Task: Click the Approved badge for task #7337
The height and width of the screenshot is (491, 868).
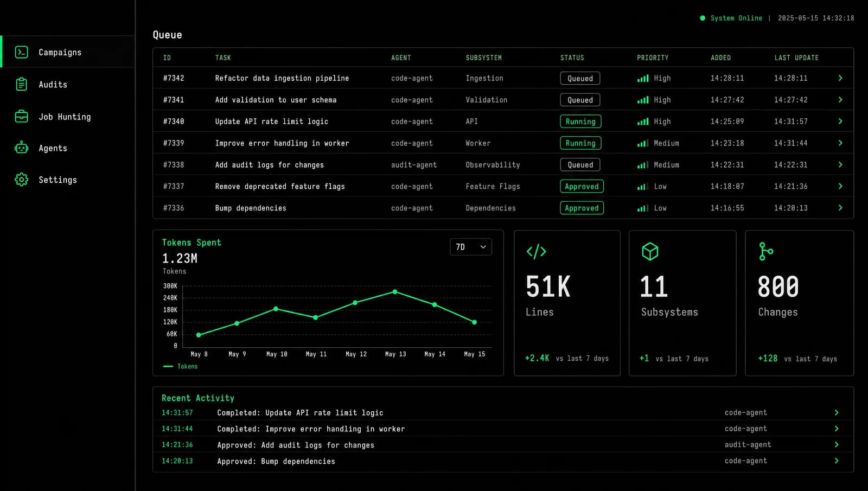Action: click(582, 186)
